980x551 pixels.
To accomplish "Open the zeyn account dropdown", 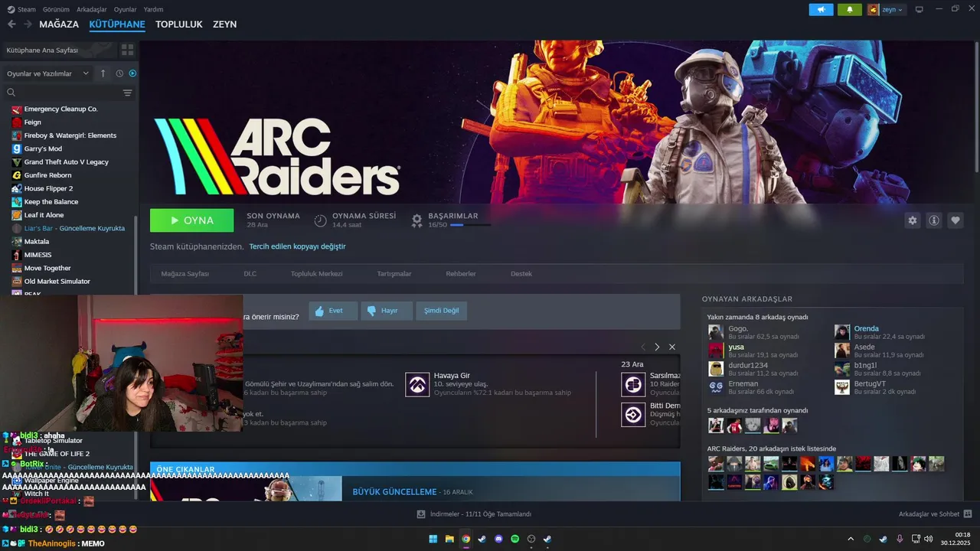I will [886, 9].
